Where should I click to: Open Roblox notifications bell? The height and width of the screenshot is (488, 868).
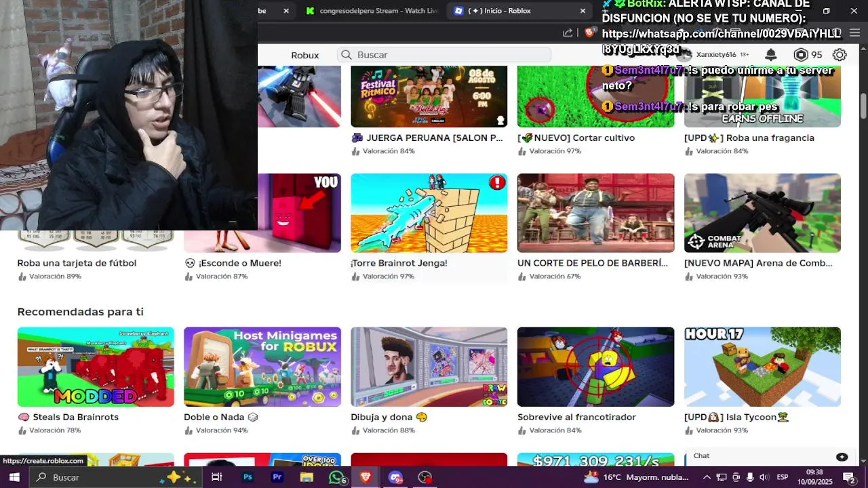tap(771, 55)
